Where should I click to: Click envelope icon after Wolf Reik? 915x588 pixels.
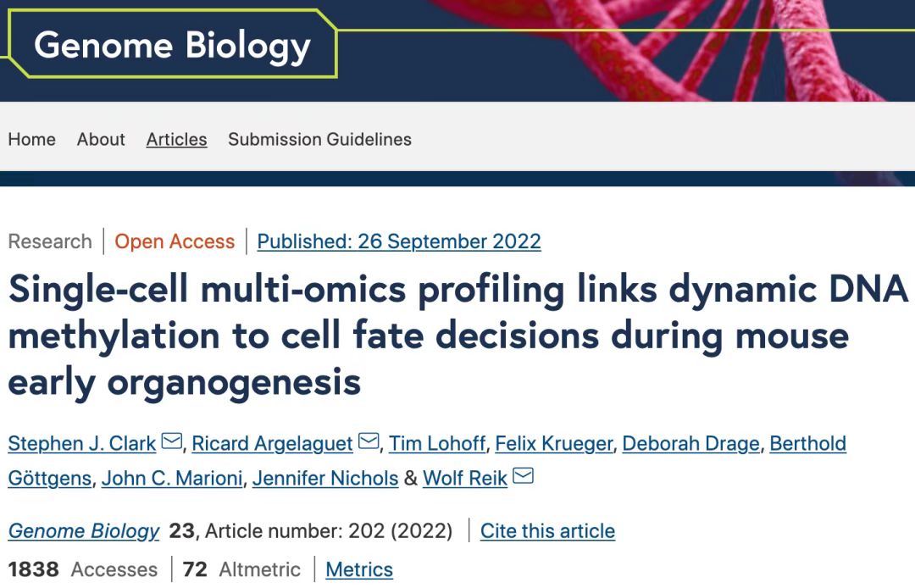coord(523,476)
